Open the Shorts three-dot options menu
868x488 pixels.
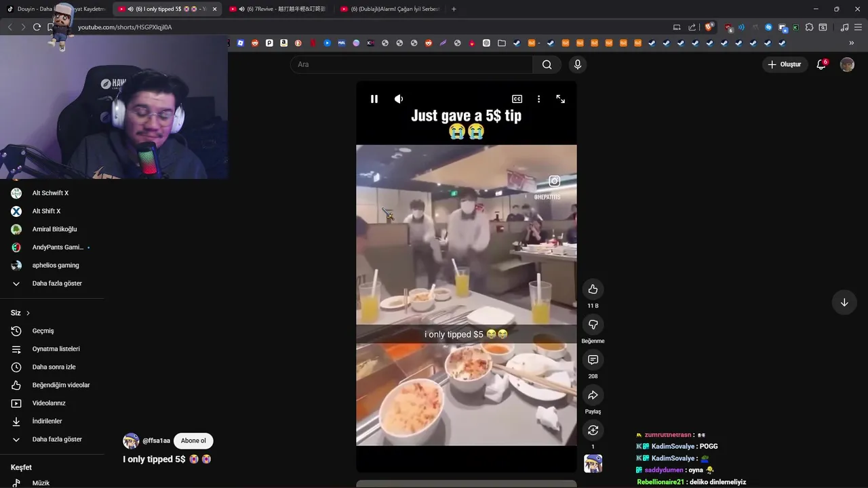point(538,99)
